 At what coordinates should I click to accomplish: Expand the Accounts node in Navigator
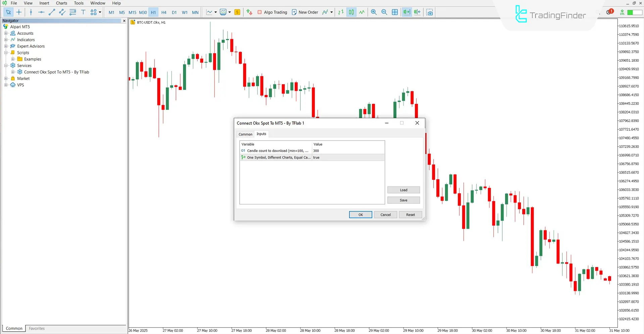[6, 33]
